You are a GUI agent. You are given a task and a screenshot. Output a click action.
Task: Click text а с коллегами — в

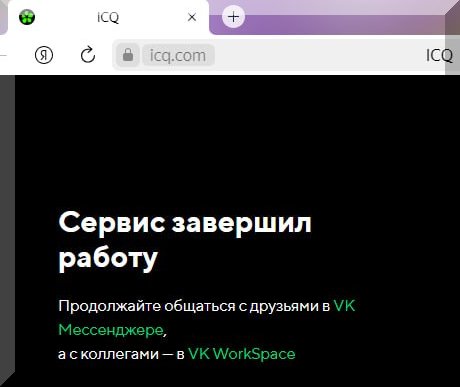point(121,354)
